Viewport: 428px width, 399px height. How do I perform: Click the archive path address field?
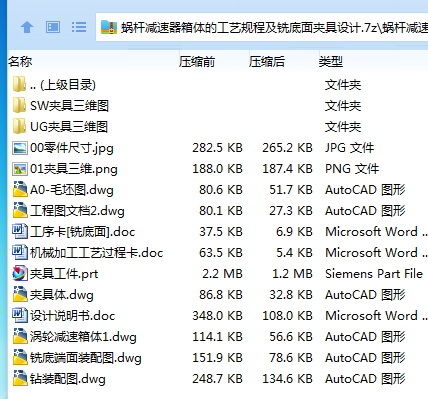point(262,27)
